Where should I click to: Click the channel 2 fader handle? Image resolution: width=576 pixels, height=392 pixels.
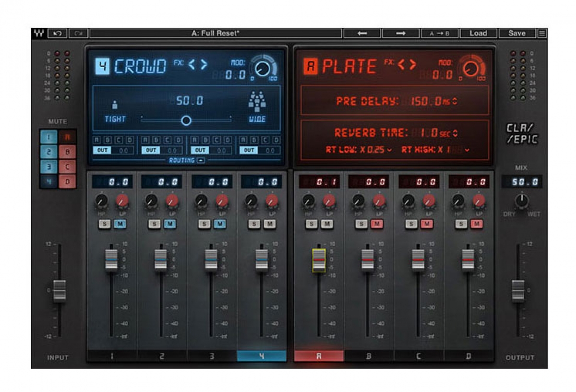tap(161, 260)
